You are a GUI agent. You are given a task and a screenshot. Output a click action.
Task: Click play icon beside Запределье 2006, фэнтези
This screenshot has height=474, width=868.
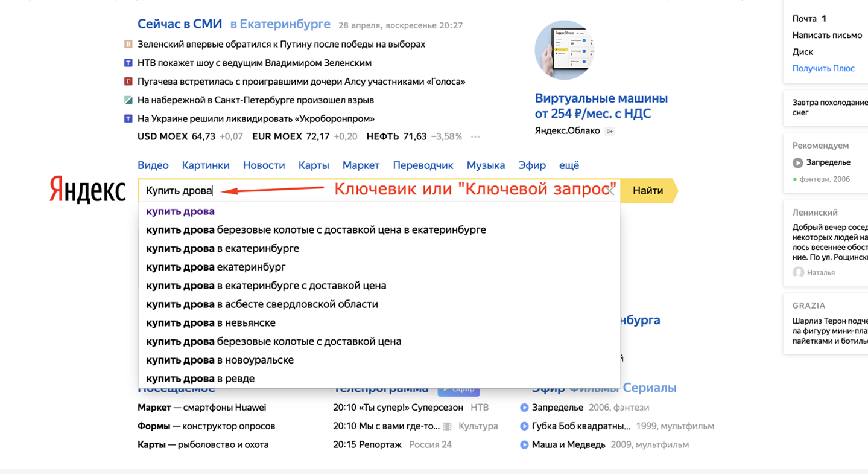pyautogui.click(x=524, y=408)
